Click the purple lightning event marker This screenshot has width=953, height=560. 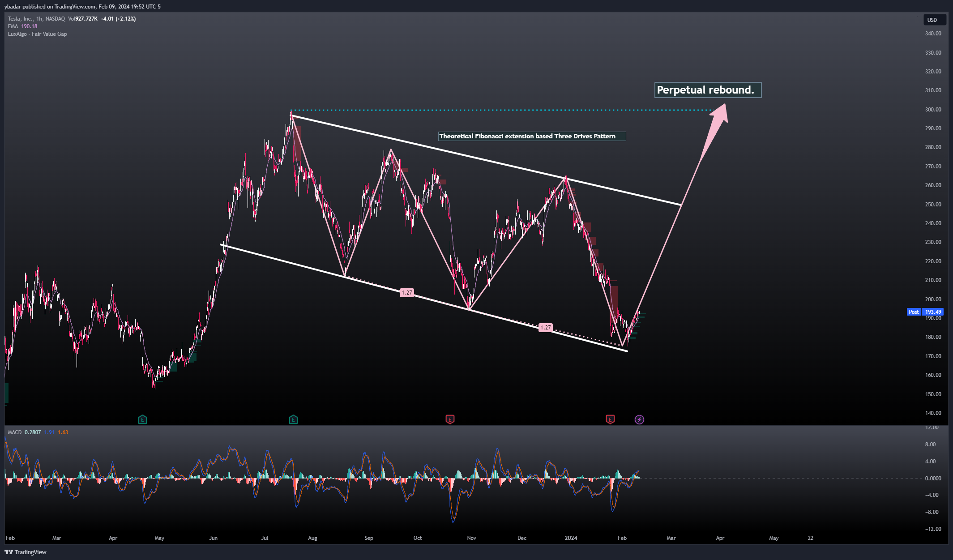(640, 419)
